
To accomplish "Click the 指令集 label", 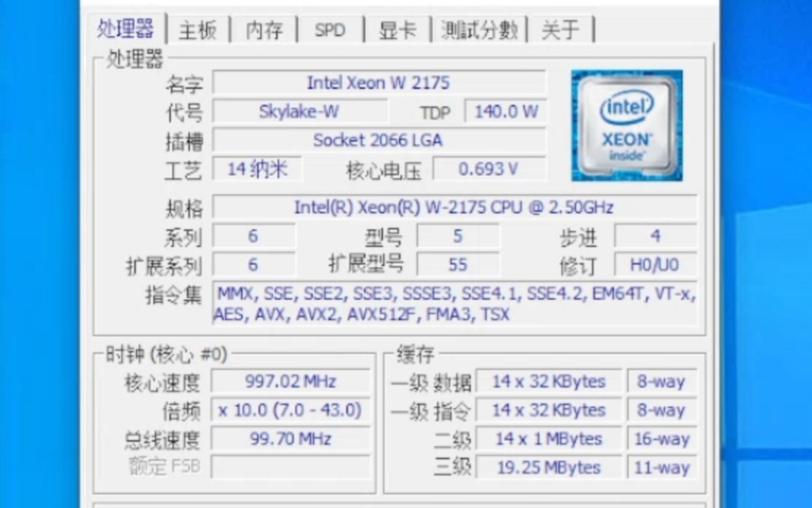I will [x=173, y=295].
